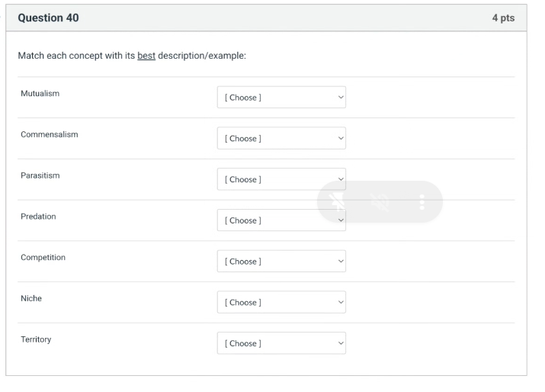The width and height of the screenshot is (545, 392).
Task: Click the muted speaker icon in overlay
Action: tap(379, 201)
